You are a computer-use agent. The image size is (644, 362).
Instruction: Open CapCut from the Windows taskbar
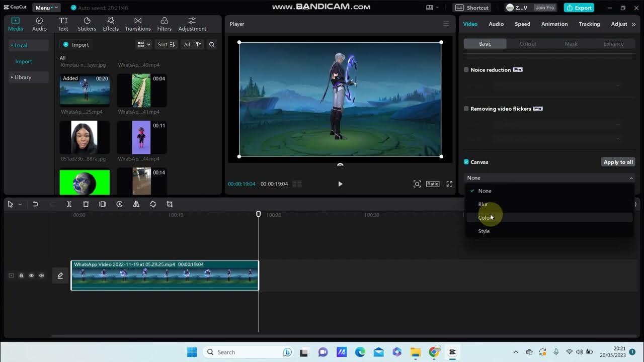(452, 352)
